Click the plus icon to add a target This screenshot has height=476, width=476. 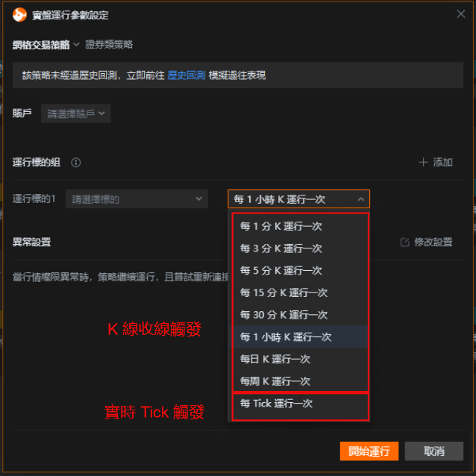coord(423,162)
